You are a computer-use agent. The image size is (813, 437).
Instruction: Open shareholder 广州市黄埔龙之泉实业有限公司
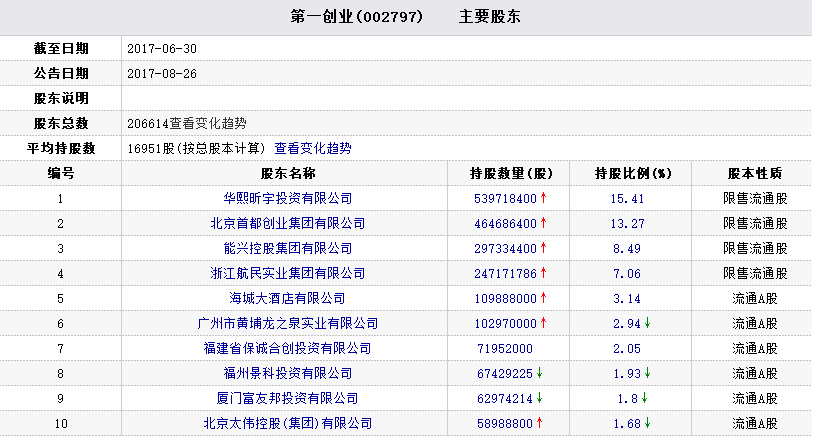point(288,323)
